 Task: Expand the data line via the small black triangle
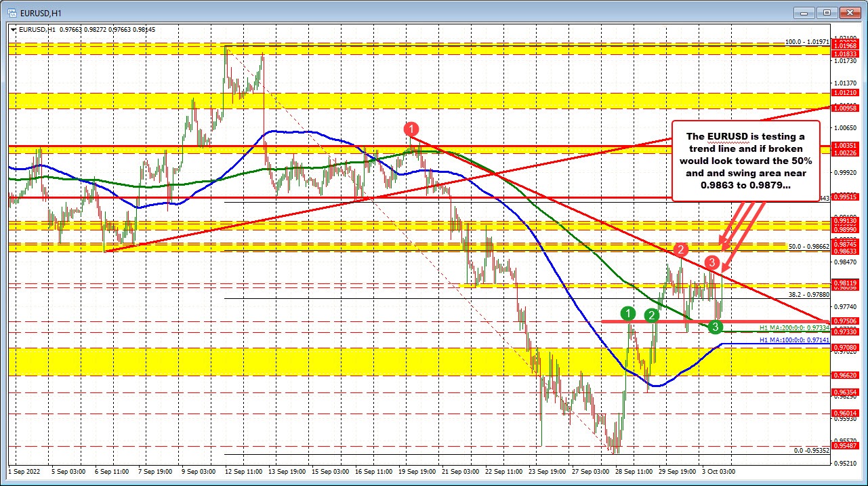point(13,30)
